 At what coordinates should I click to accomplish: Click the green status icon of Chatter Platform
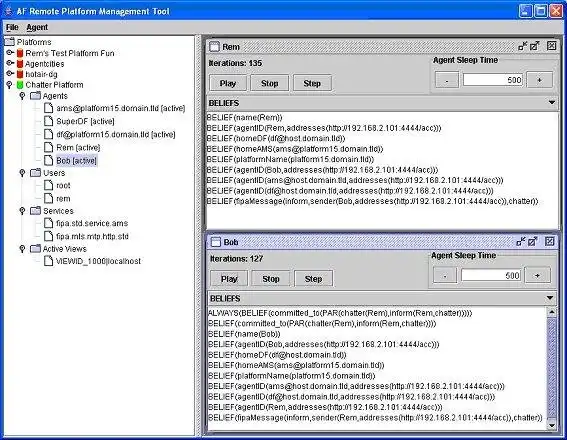pos(20,85)
